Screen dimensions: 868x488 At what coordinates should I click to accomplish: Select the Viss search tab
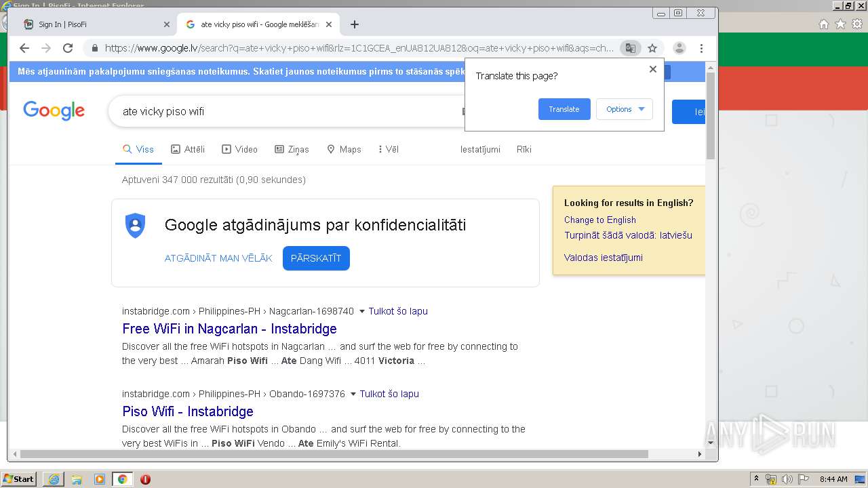tap(138, 149)
